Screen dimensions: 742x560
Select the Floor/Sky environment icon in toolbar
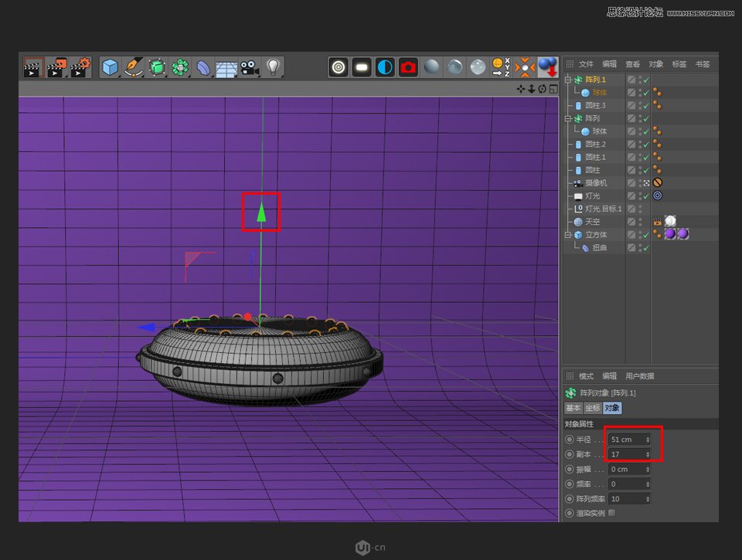[225, 67]
